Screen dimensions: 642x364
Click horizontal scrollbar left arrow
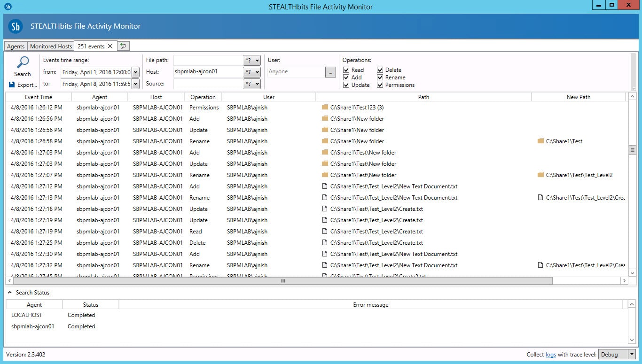click(9, 281)
